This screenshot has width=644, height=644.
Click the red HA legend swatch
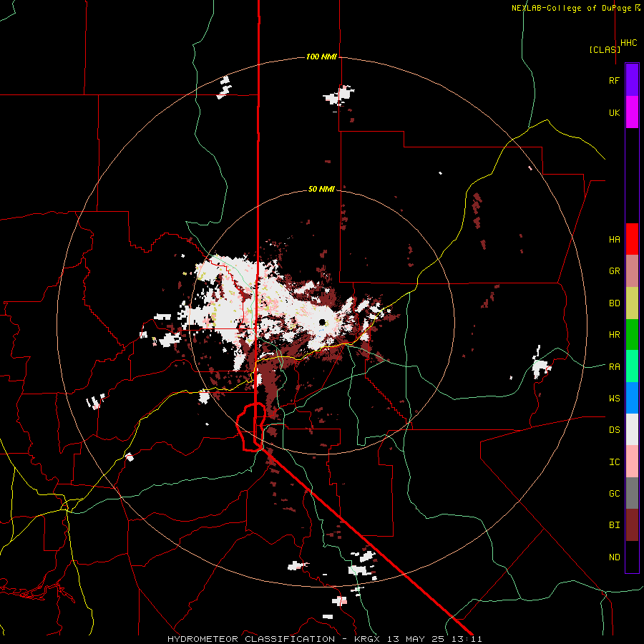click(632, 239)
